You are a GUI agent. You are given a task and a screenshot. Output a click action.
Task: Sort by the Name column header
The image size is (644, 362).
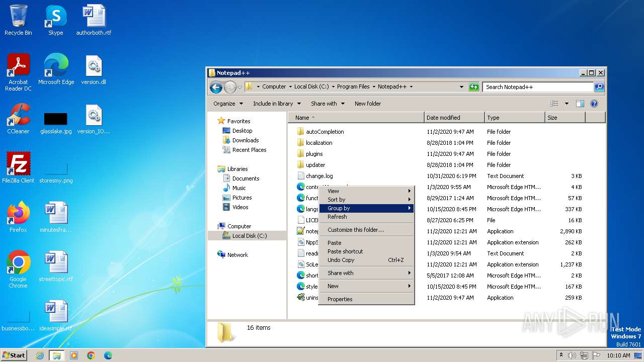point(356,118)
